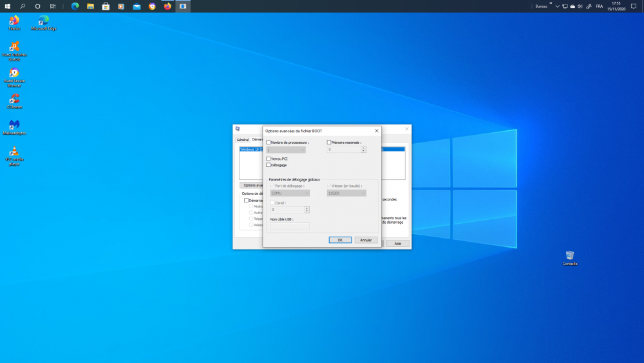Screen dimensions: 644x363
Task: Switch to the Général tab
Action: pyautogui.click(x=243, y=139)
